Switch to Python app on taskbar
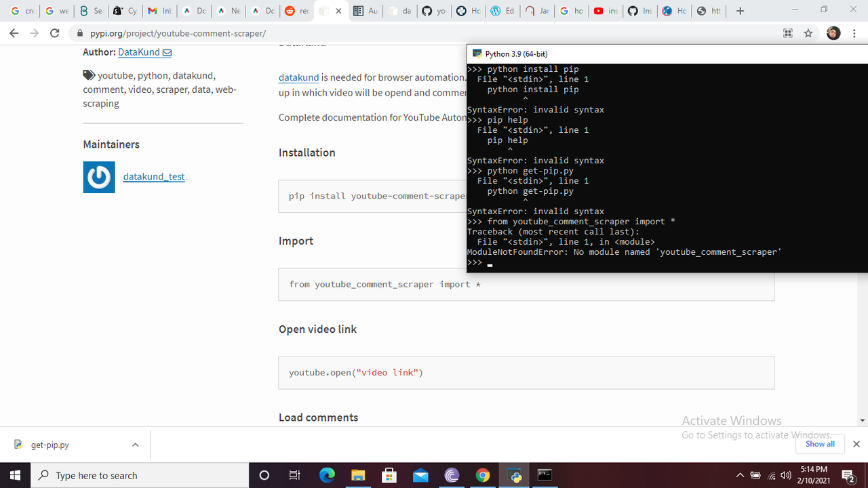Image resolution: width=868 pixels, height=488 pixels. coord(515,475)
